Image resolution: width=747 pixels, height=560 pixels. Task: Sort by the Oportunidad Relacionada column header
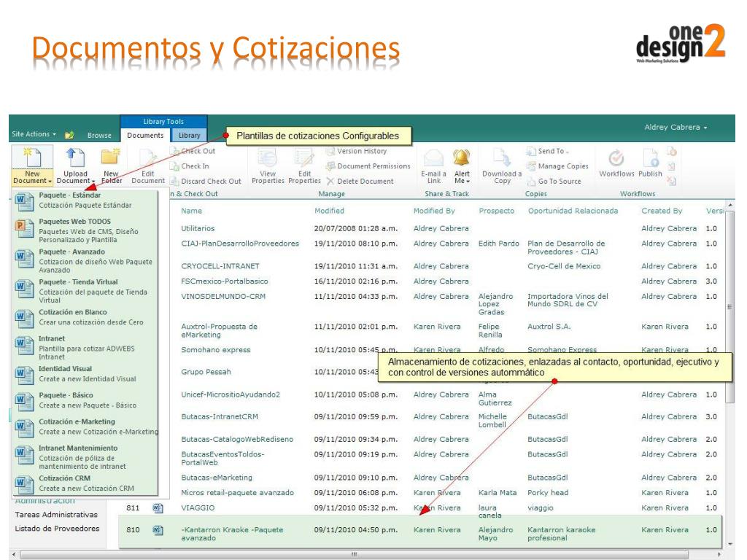tap(573, 211)
